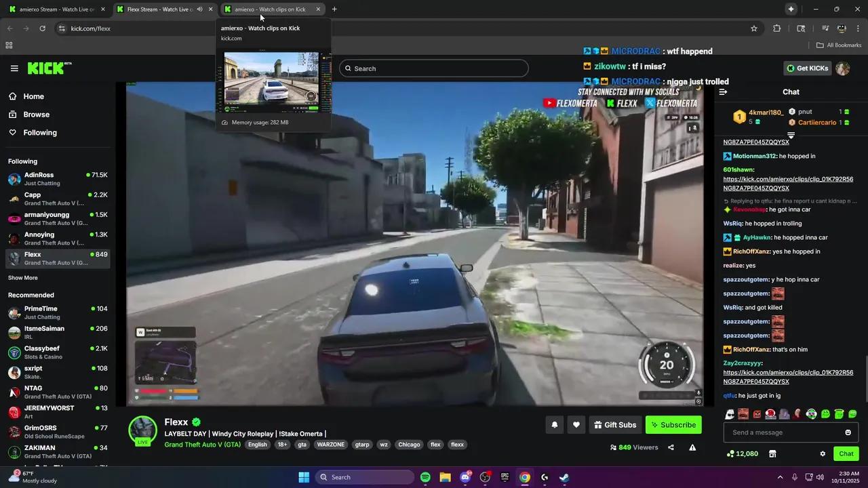Open the user profile avatar menu
The width and height of the screenshot is (868, 488).
(x=843, y=68)
